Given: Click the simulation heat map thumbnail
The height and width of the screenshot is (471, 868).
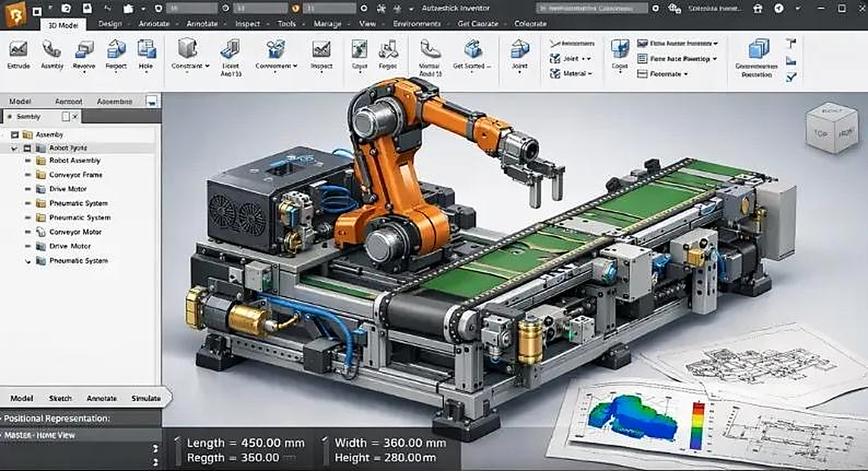Looking at the screenshot, I should [x=632, y=419].
